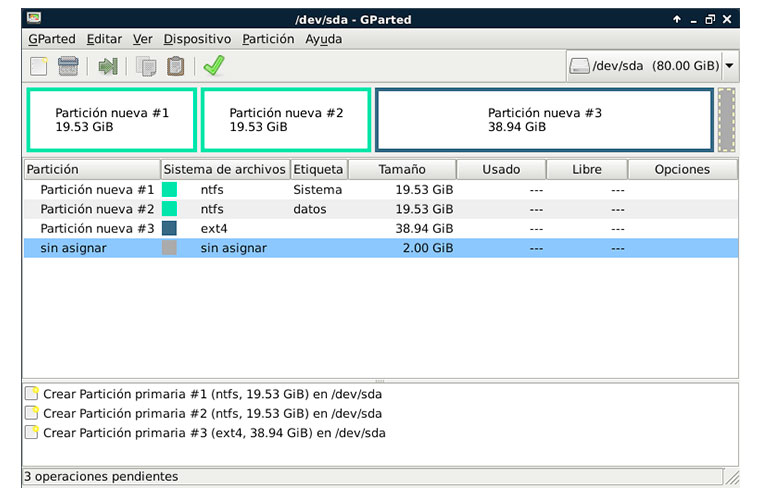
Task: Open the Ver menu
Action: [142, 39]
